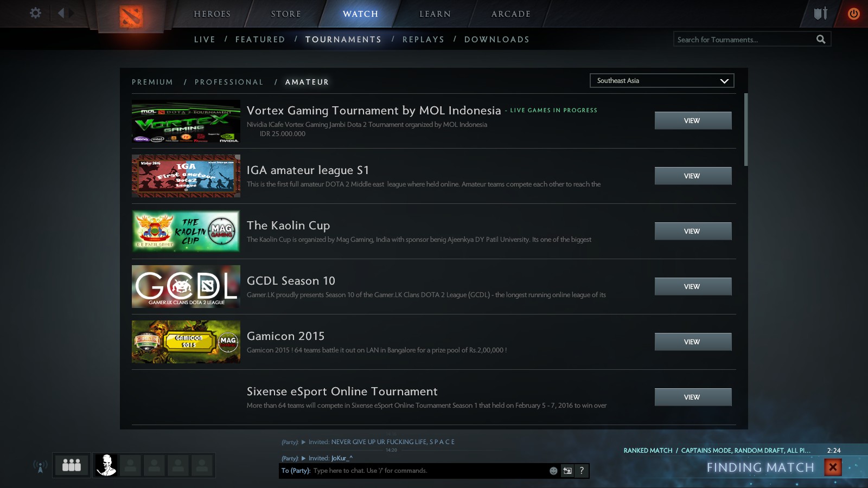Open the chat emoticon picker
Image resolution: width=868 pixels, height=488 pixels.
[x=553, y=471]
